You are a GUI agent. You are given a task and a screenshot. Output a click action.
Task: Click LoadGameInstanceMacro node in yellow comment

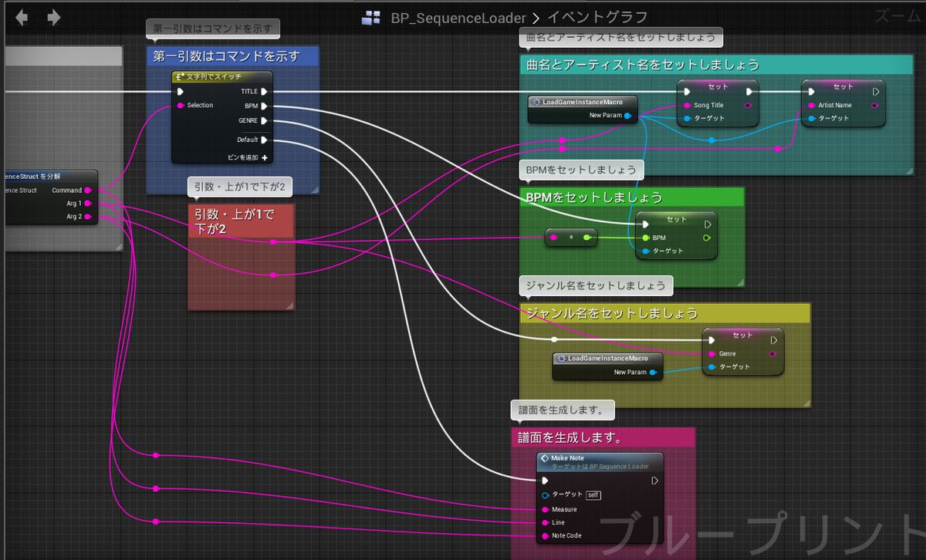point(608,359)
